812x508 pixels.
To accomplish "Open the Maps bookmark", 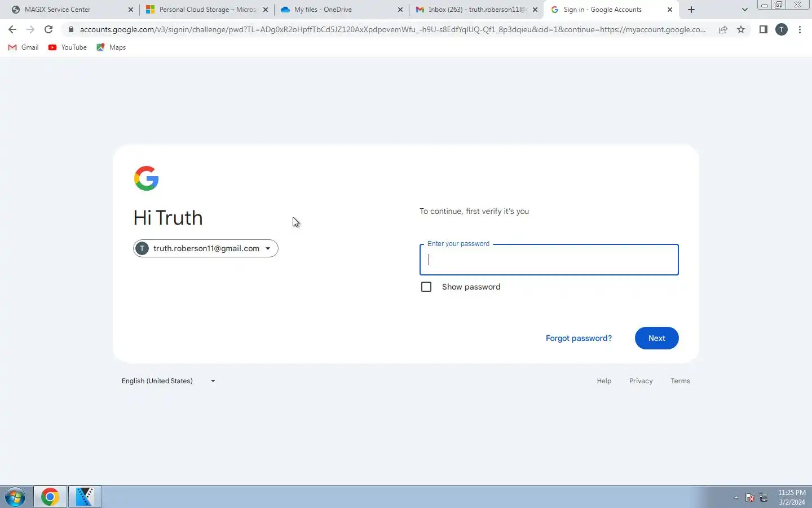I will point(111,47).
